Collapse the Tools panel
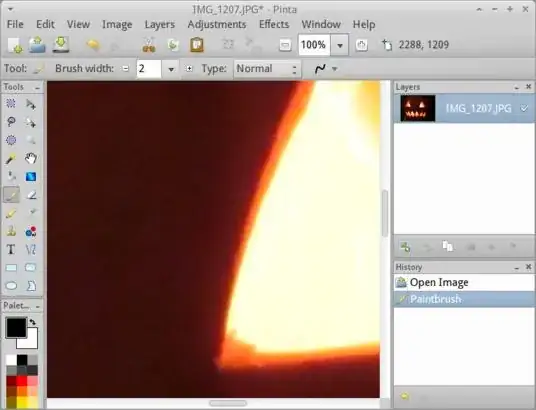The height and width of the screenshot is (410, 536). coord(37,88)
